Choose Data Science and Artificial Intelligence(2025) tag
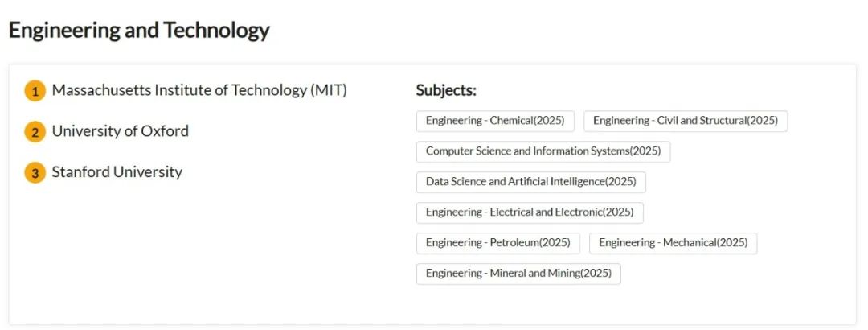This screenshot has height=330, width=868. (x=531, y=181)
